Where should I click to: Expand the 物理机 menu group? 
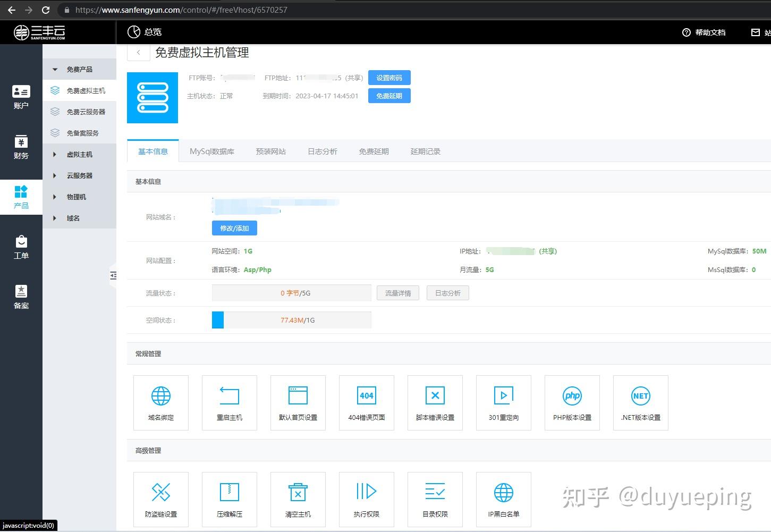[80, 197]
